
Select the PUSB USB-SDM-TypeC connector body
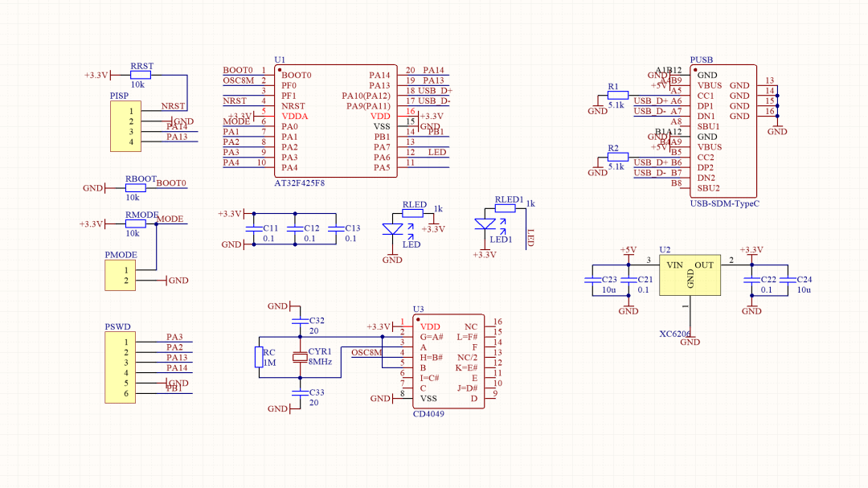723,131
